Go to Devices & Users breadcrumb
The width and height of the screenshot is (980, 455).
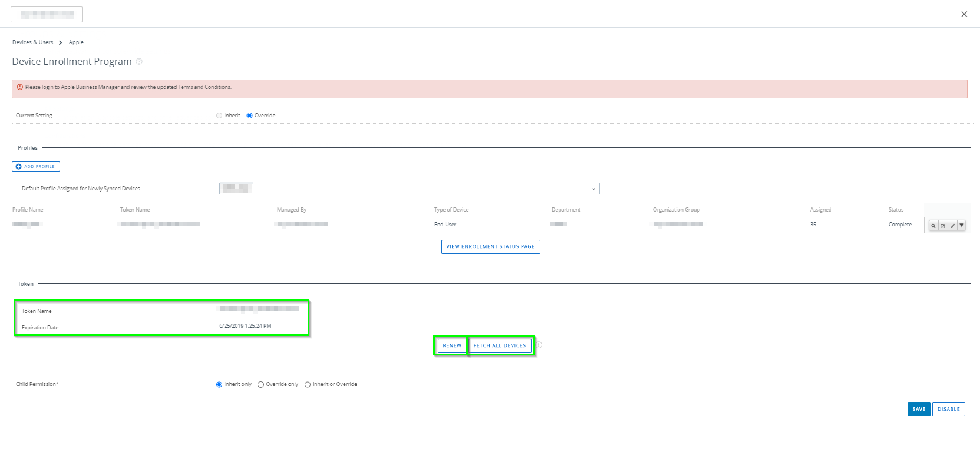pos(32,42)
